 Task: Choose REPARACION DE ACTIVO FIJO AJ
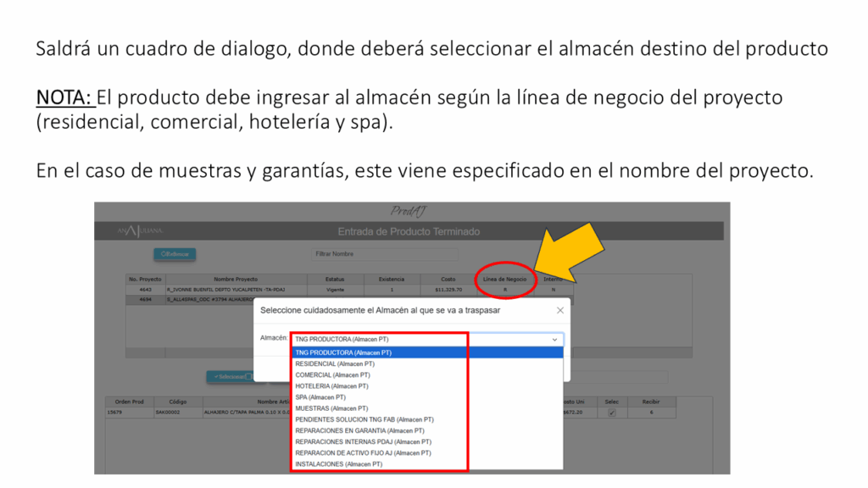[363, 453]
